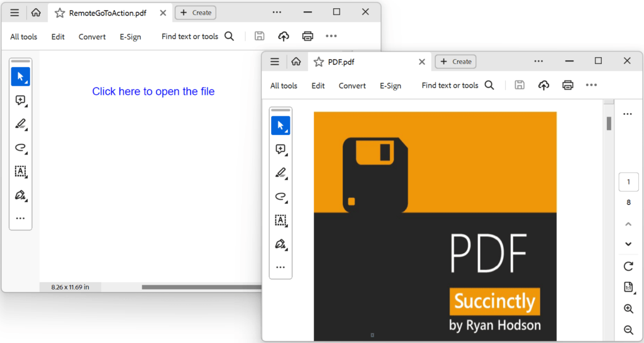Upload PDF.pdf to cloud storage
Image resolution: width=644 pixels, height=343 pixels.
tap(544, 85)
